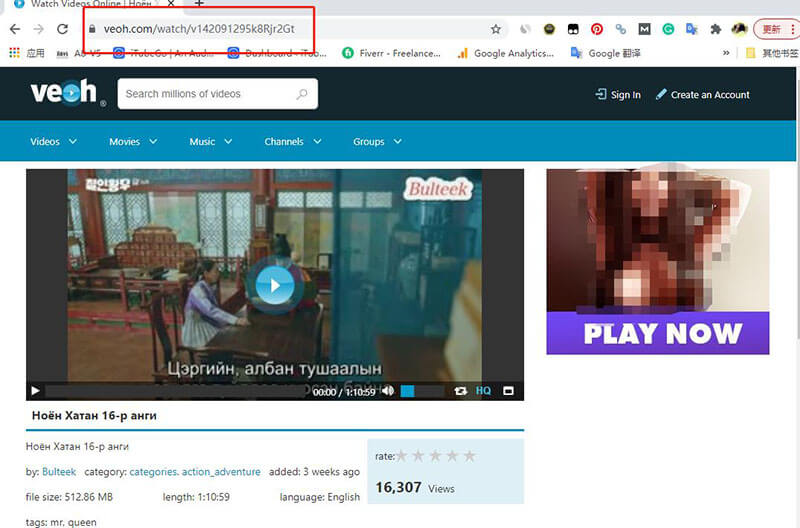Expand the Videos menu
The width and height of the screenshot is (800, 528).
54,141
